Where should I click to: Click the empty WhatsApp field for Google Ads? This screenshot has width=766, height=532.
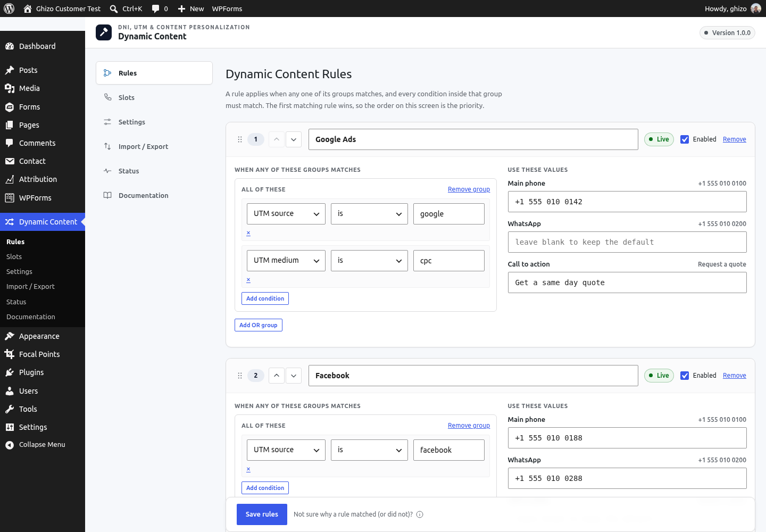627,242
